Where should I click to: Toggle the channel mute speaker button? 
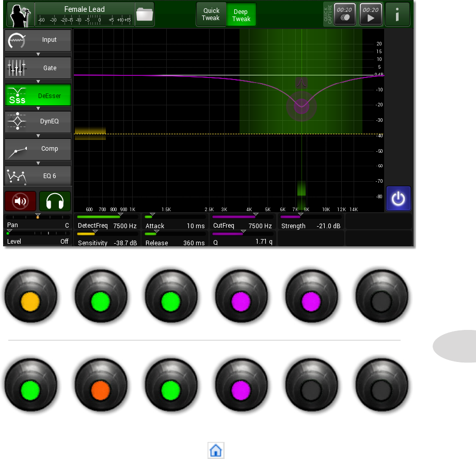pos(20,201)
